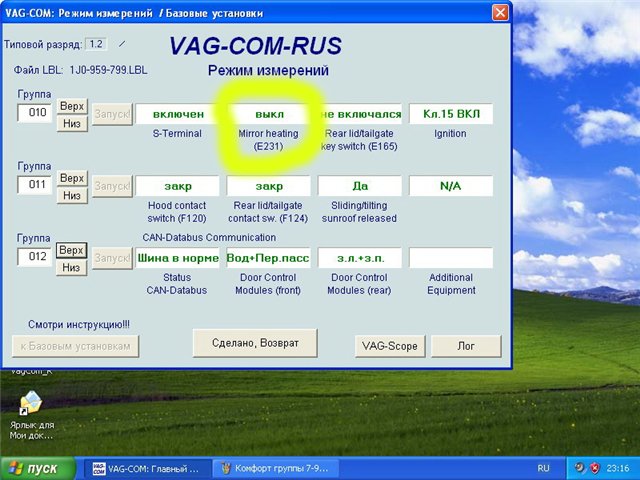Click the RU language indicator
This screenshot has width=640, height=480.
pyautogui.click(x=543, y=469)
